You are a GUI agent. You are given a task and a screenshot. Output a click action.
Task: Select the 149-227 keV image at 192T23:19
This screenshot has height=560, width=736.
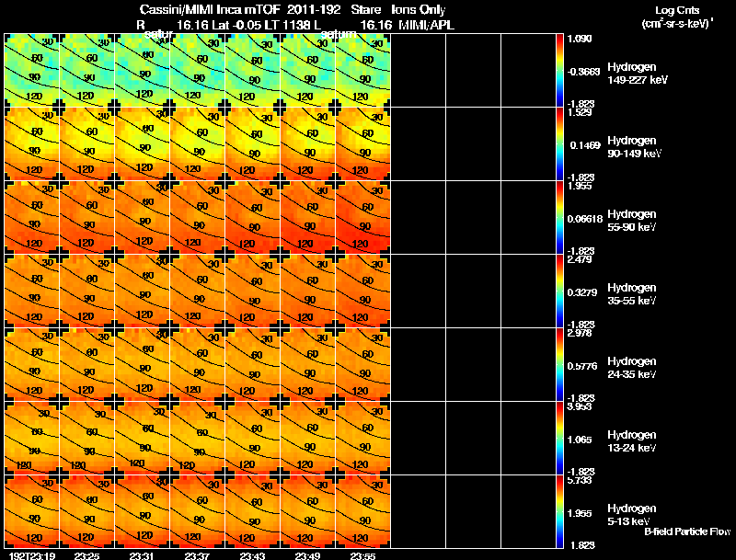click(x=32, y=71)
